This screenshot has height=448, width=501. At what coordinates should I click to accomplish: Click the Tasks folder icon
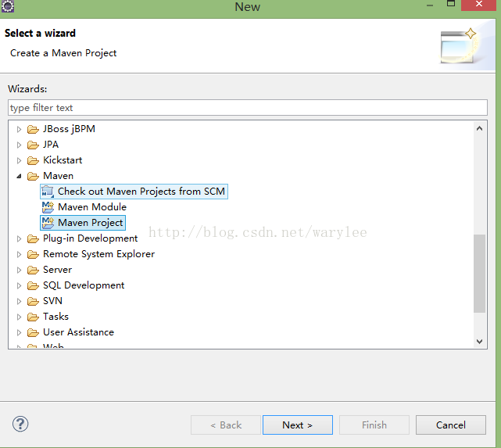coord(33,317)
